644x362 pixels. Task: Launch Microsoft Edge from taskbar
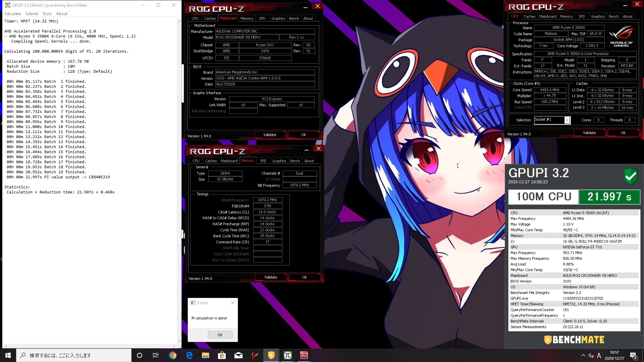[189, 355]
